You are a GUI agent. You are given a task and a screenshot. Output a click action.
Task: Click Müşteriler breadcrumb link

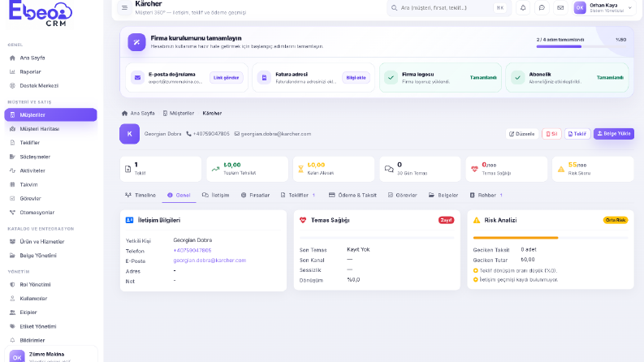pyautogui.click(x=179, y=114)
